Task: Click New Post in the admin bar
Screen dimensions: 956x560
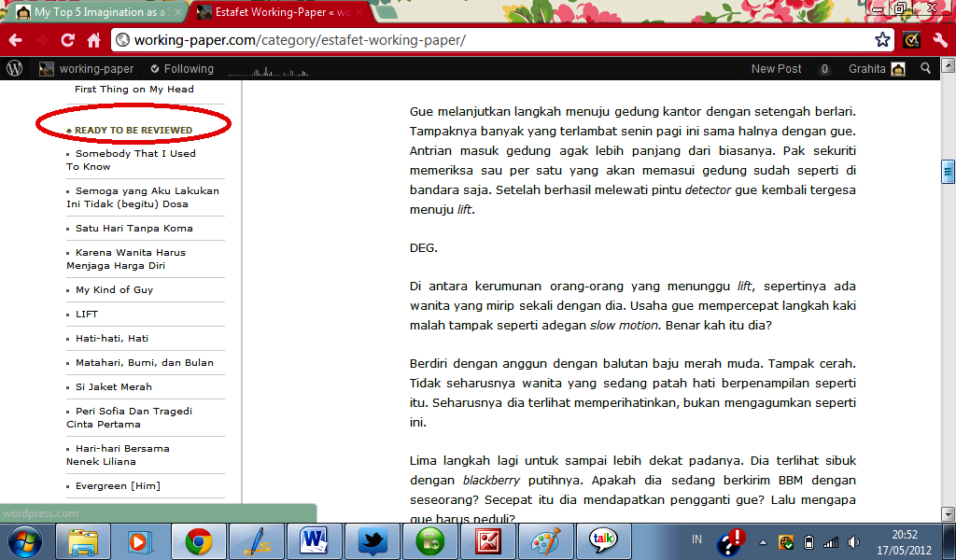Action: 776,68
